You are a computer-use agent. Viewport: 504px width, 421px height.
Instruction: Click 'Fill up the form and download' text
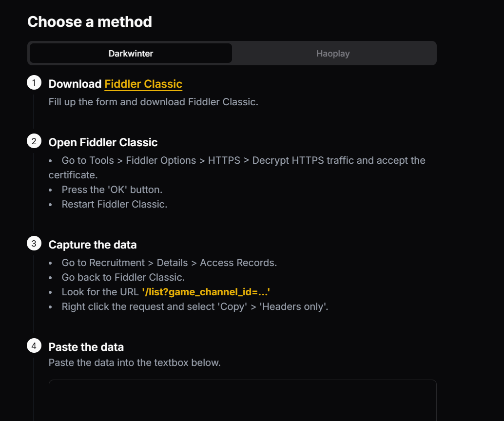coord(154,102)
